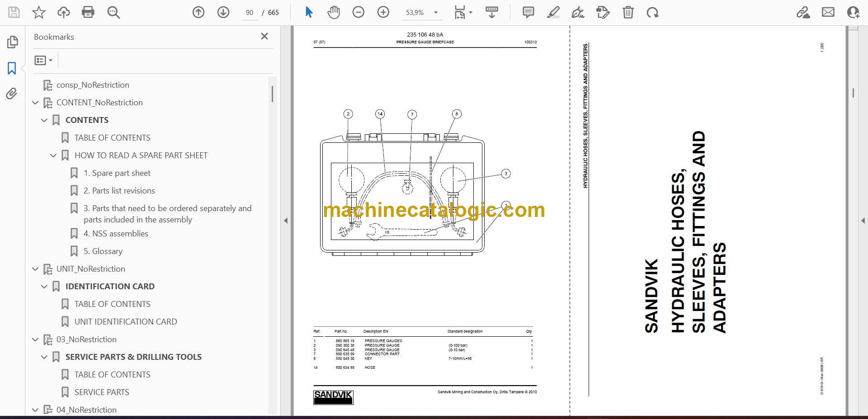Screen dimensions: 868x419
Task: Collapse SERVICE PARTS & DRILLING TOOLS group
Action: 44,357
